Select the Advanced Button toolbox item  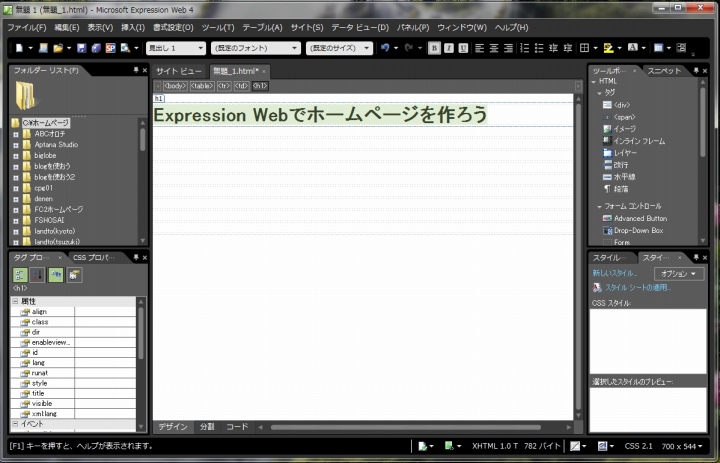640,217
